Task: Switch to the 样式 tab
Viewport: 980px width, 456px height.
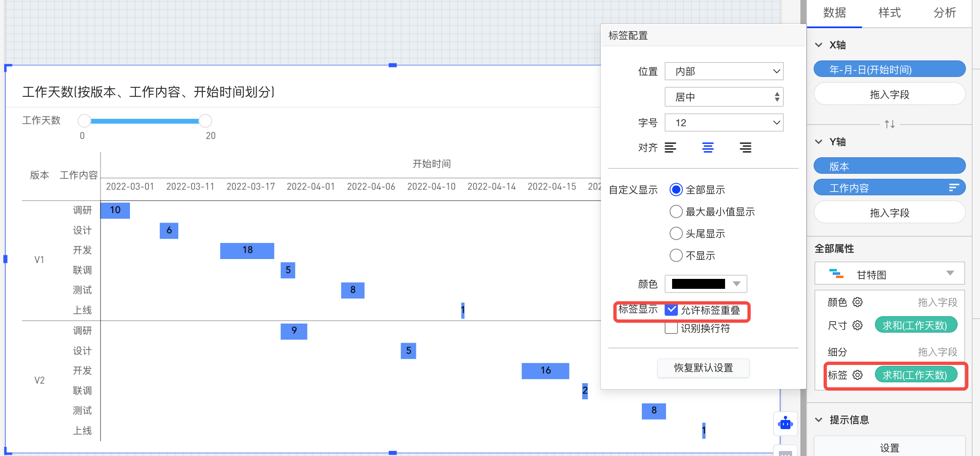Action: pyautogui.click(x=889, y=13)
